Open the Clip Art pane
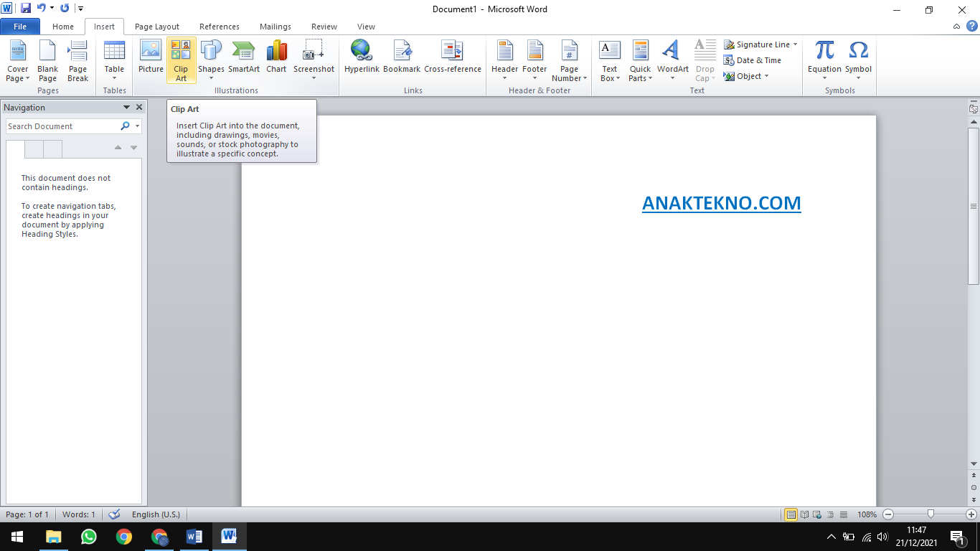 181,61
